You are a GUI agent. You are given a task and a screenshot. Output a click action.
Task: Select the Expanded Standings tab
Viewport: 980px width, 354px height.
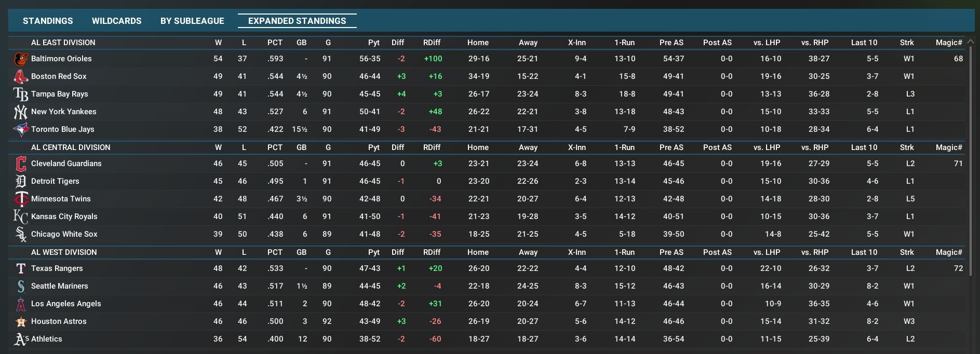297,21
